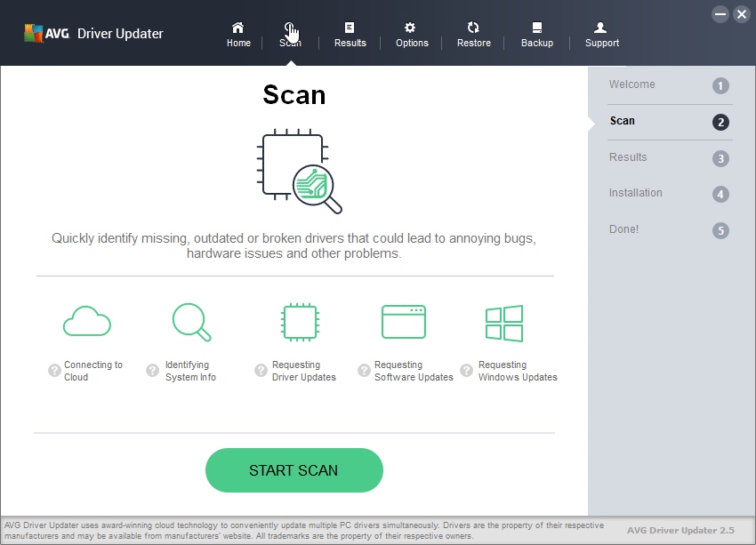
Task: Select the Welcome step in the sidebar
Action: coord(669,85)
